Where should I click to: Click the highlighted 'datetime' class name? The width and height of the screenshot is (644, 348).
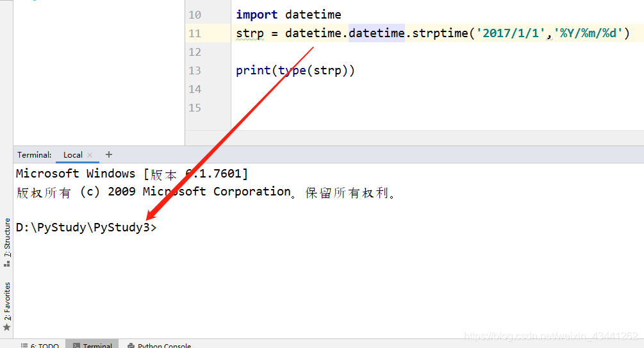pos(377,33)
